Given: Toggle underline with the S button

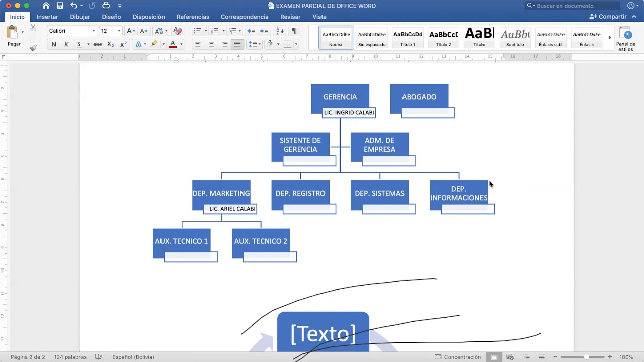Looking at the screenshot, I should pyautogui.click(x=79, y=44).
